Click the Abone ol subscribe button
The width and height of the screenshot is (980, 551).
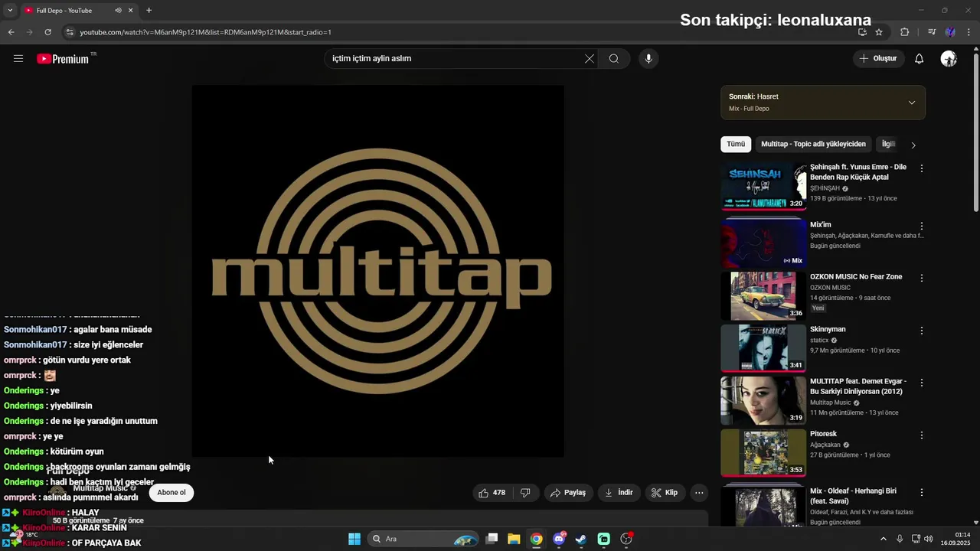[171, 493]
